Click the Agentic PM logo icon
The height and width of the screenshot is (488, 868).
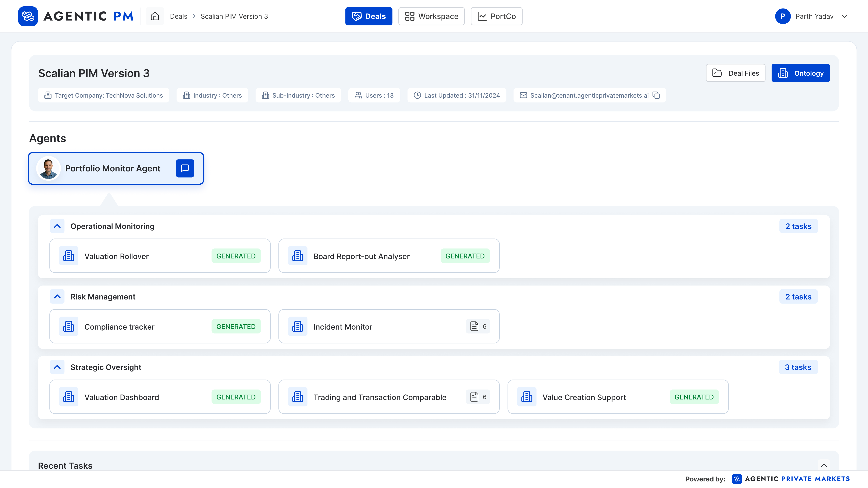pos(28,16)
